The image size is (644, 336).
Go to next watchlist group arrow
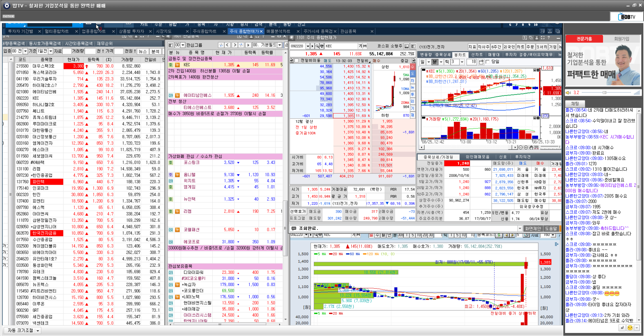234,45
